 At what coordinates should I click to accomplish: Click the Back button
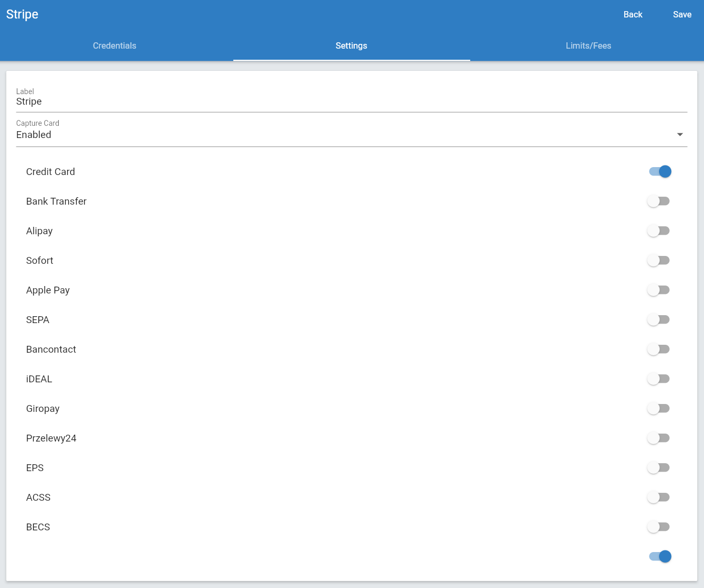pos(633,15)
